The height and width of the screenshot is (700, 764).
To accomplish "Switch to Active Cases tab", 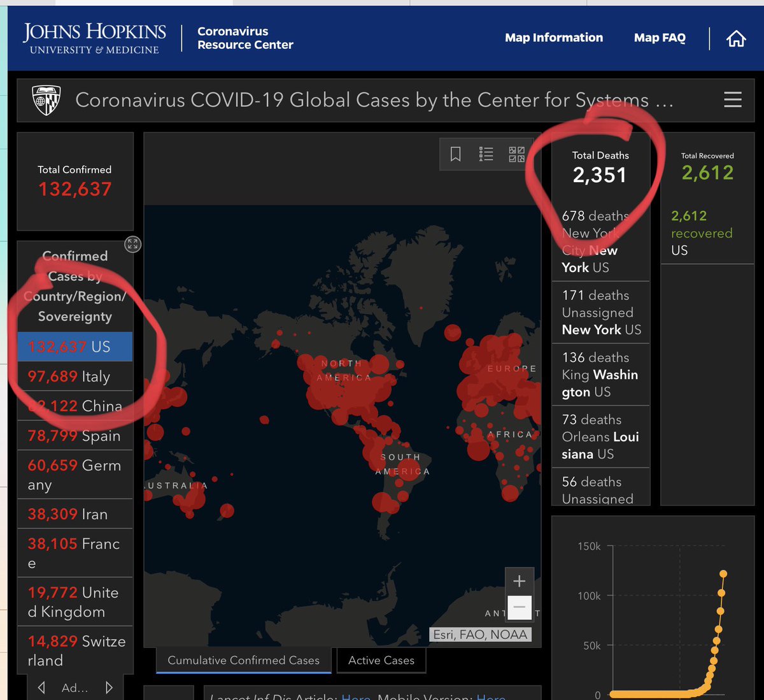I will [x=381, y=661].
